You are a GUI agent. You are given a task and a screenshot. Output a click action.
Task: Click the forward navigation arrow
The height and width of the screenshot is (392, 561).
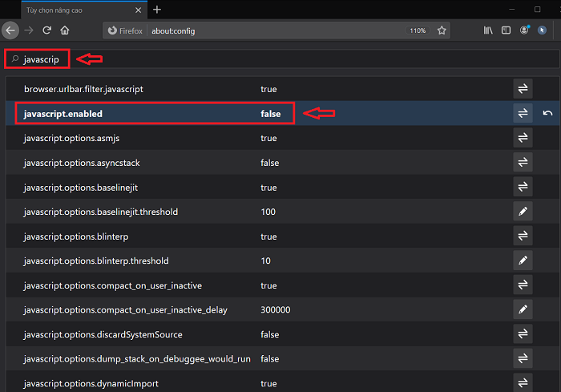pos(29,30)
